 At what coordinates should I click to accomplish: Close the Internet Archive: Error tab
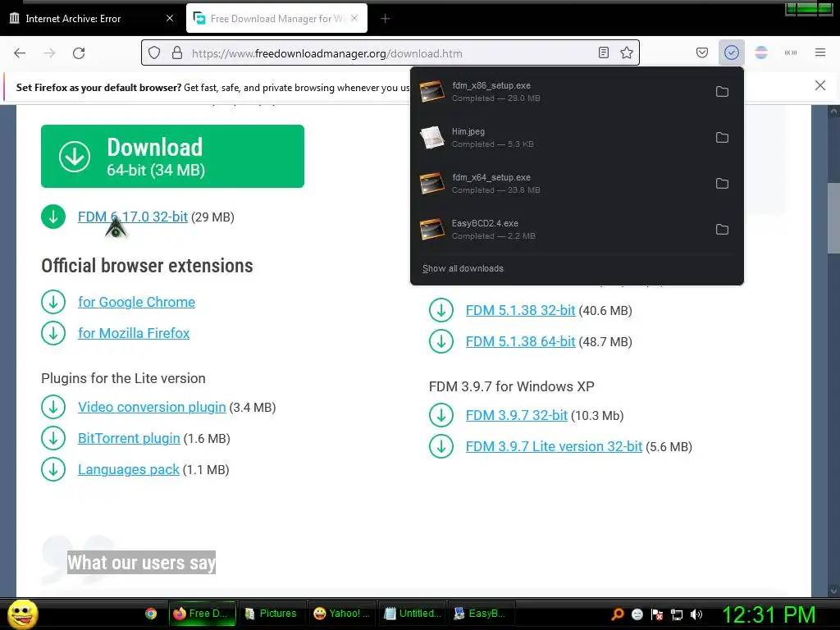pos(170,18)
